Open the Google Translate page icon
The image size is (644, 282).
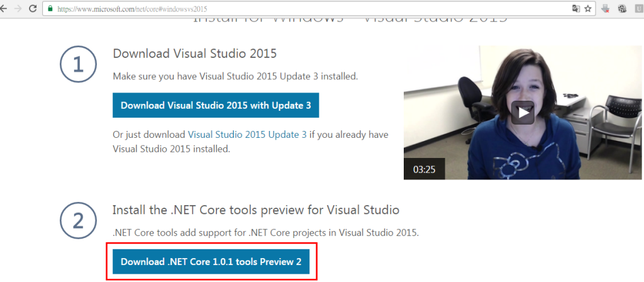[x=575, y=9]
